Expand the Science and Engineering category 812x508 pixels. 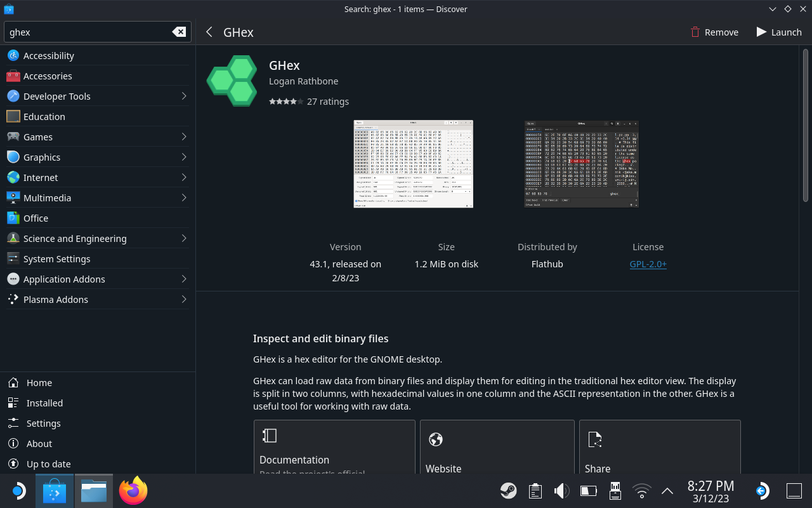coord(183,239)
